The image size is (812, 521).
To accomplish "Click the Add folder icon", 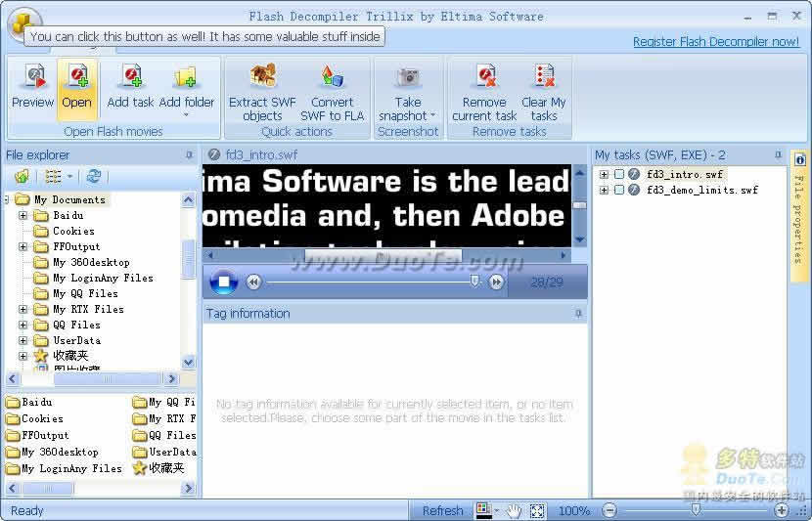I will (x=186, y=77).
